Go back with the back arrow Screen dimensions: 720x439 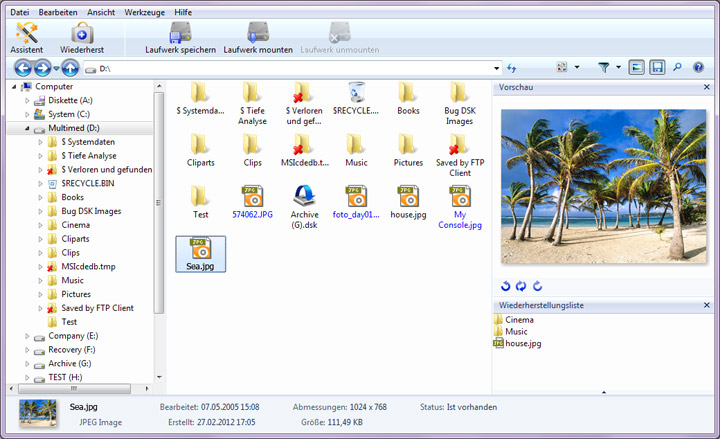click(x=22, y=68)
